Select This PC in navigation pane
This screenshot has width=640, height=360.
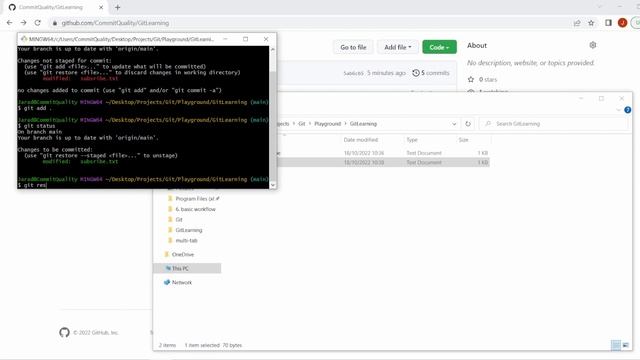pyautogui.click(x=187, y=268)
